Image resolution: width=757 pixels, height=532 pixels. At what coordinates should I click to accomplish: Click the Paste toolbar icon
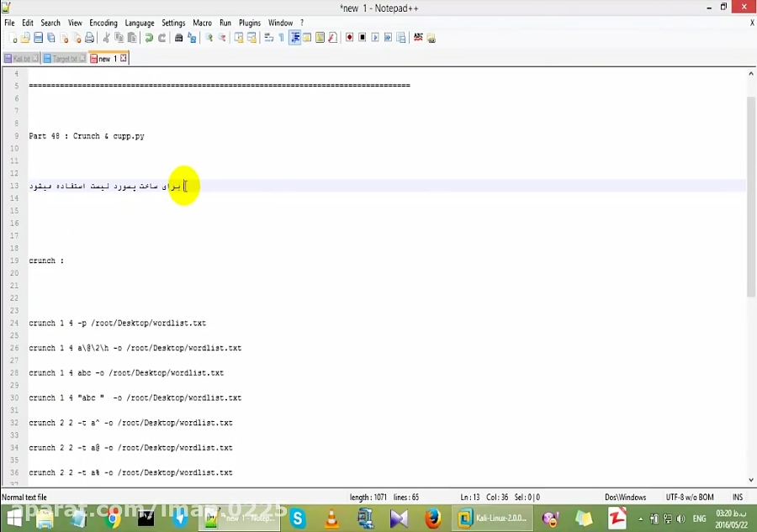coord(132,38)
